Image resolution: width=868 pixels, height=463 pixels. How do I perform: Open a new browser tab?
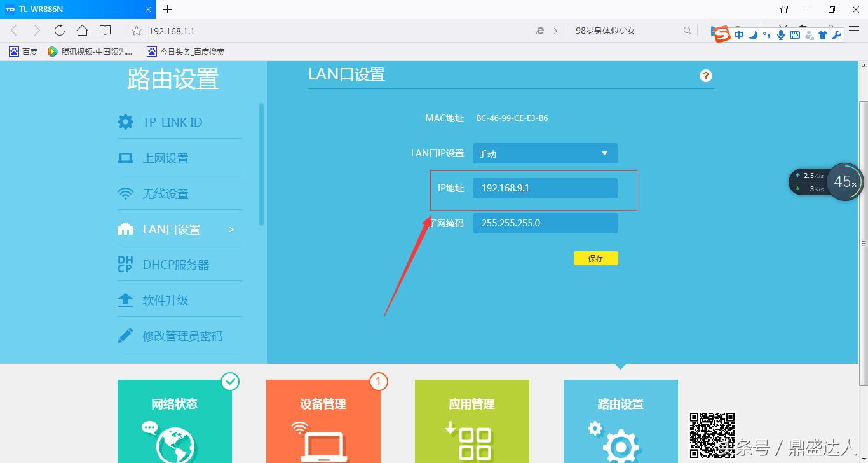click(167, 10)
